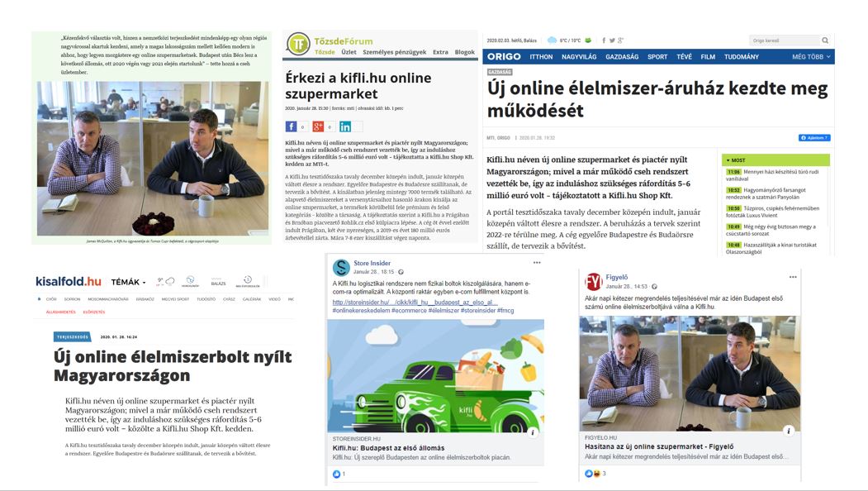
Task: Select FILM in the Origo navigation
Action: point(708,57)
